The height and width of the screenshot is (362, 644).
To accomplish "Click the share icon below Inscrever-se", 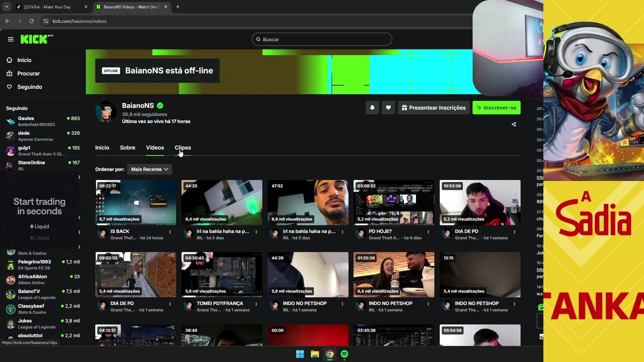I will (x=514, y=124).
